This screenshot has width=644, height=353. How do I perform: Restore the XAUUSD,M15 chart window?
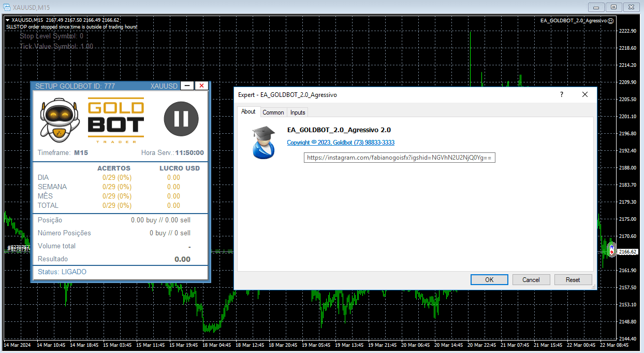tap(613, 7)
